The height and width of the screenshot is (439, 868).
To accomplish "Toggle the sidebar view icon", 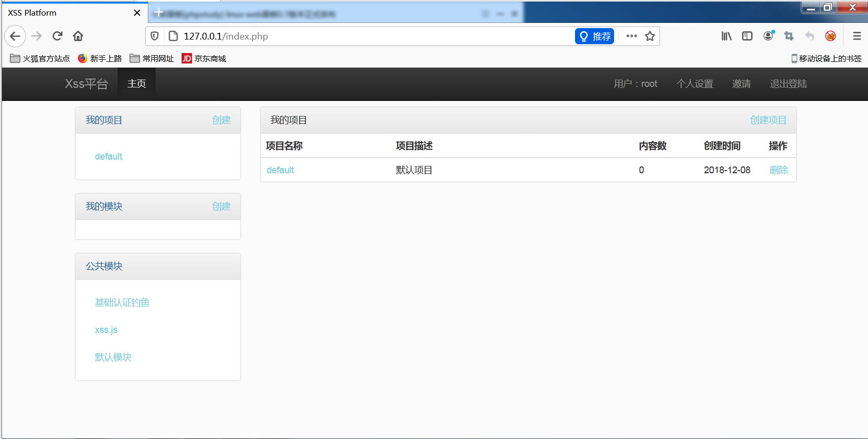I will 747,36.
